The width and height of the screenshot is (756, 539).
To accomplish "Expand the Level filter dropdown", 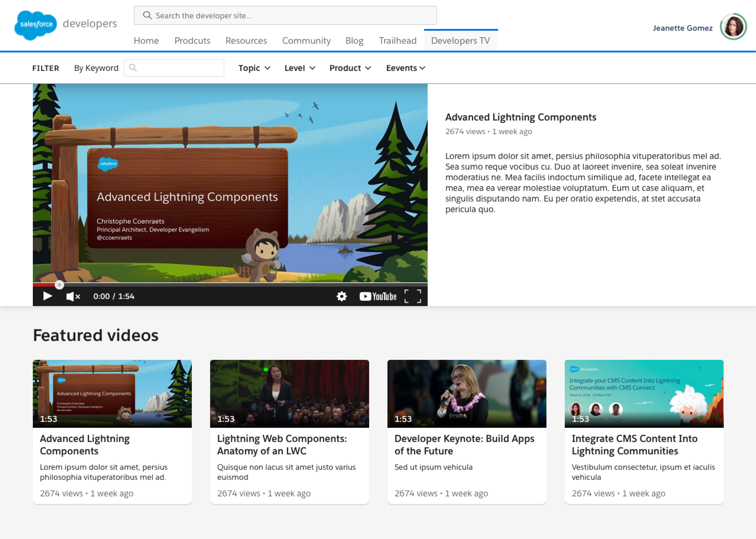I will 300,68.
